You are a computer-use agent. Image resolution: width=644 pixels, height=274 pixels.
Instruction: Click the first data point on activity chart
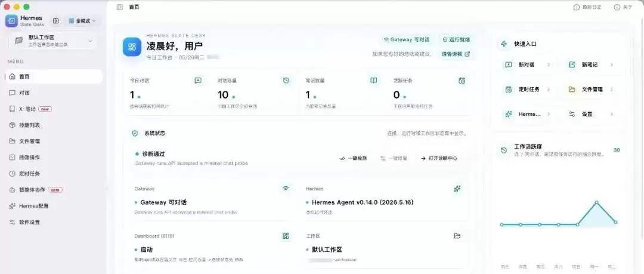click(502, 224)
